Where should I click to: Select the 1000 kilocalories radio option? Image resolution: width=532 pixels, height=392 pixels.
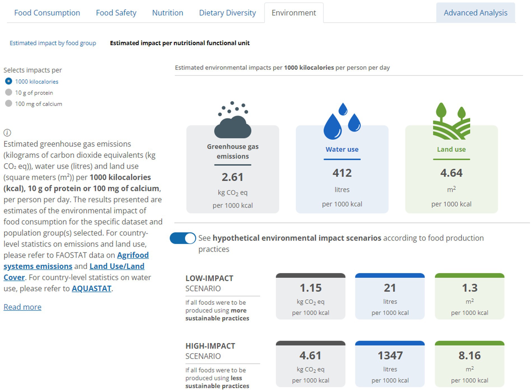tap(9, 81)
